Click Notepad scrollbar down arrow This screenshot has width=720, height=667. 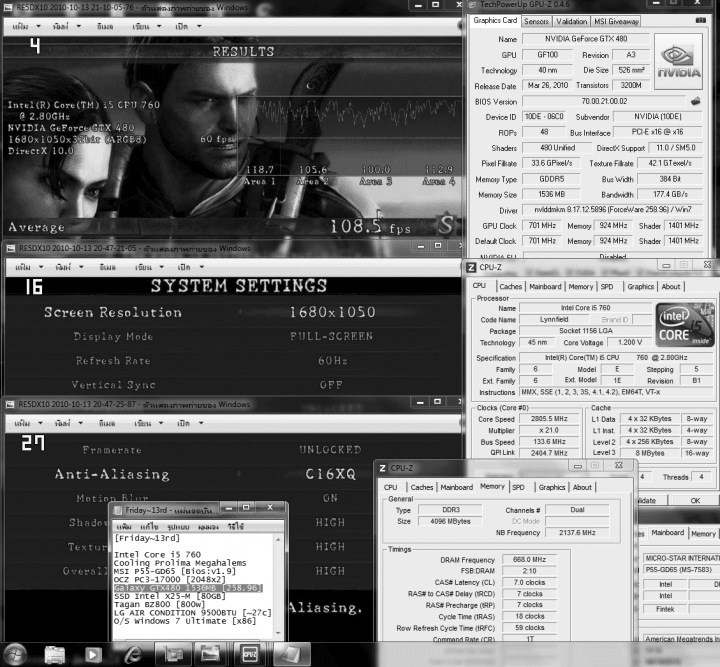(278, 633)
